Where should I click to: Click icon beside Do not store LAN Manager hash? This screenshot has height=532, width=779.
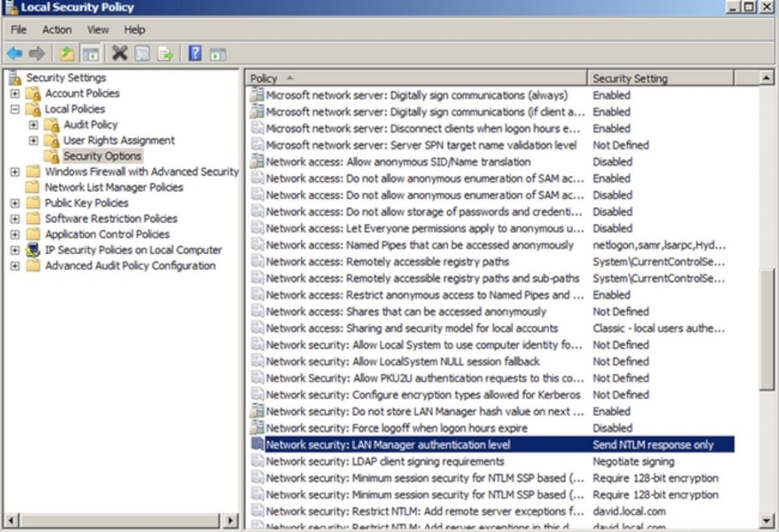[x=257, y=411]
